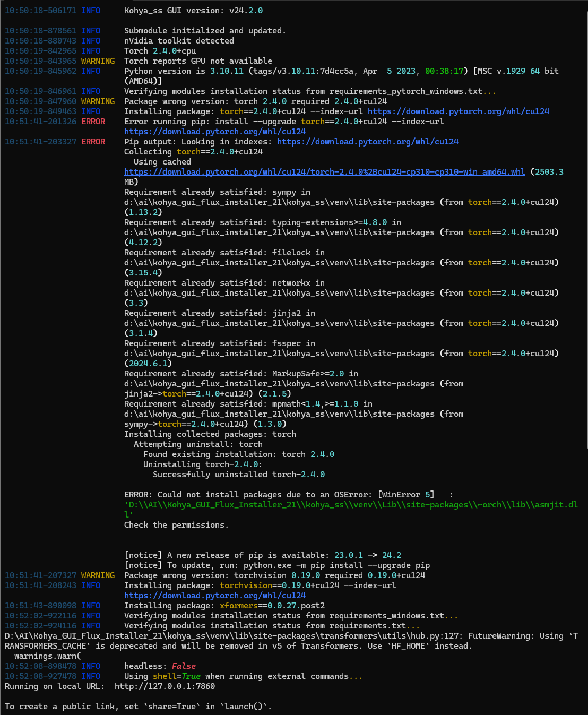This screenshot has height=715, width=588.
Task: Select 'Submodule initialized and updated.' text
Action: point(205,31)
